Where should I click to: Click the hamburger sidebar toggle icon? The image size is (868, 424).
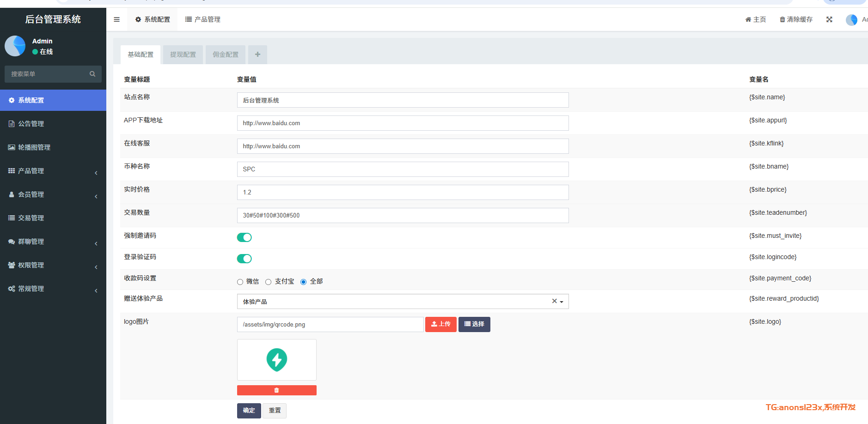(x=116, y=19)
